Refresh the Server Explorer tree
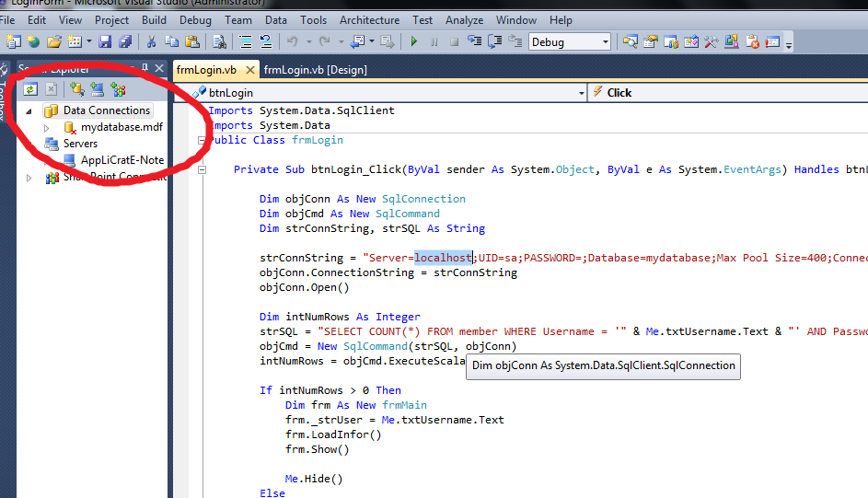868x498 pixels. pyautogui.click(x=30, y=89)
